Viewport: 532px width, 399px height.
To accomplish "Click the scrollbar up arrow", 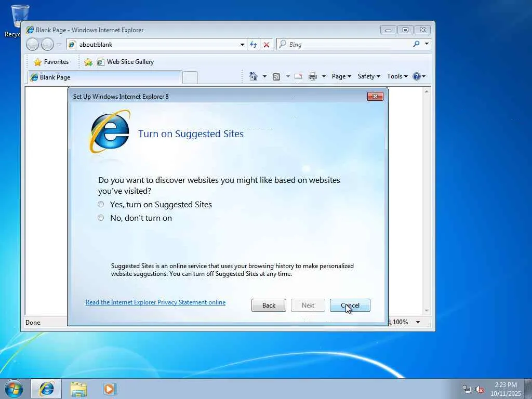I will [427, 91].
